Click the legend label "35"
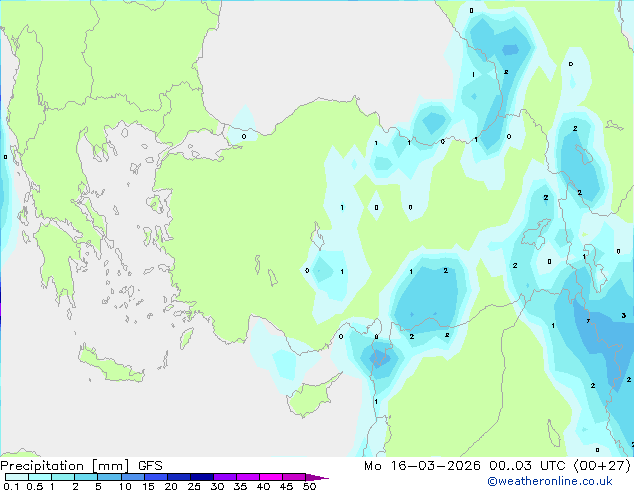The width and height of the screenshot is (634, 490). click(x=240, y=486)
